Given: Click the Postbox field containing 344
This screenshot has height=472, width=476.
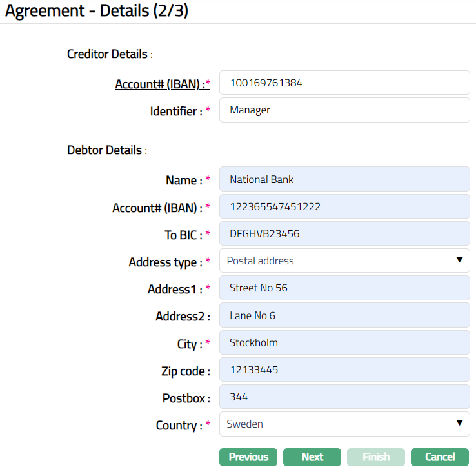Looking at the screenshot, I should coord(344,397).
